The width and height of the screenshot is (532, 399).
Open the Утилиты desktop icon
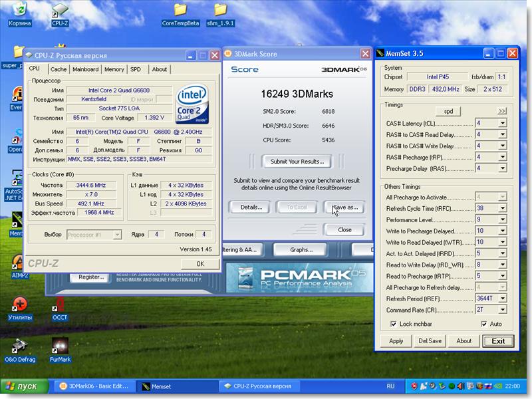20,305
